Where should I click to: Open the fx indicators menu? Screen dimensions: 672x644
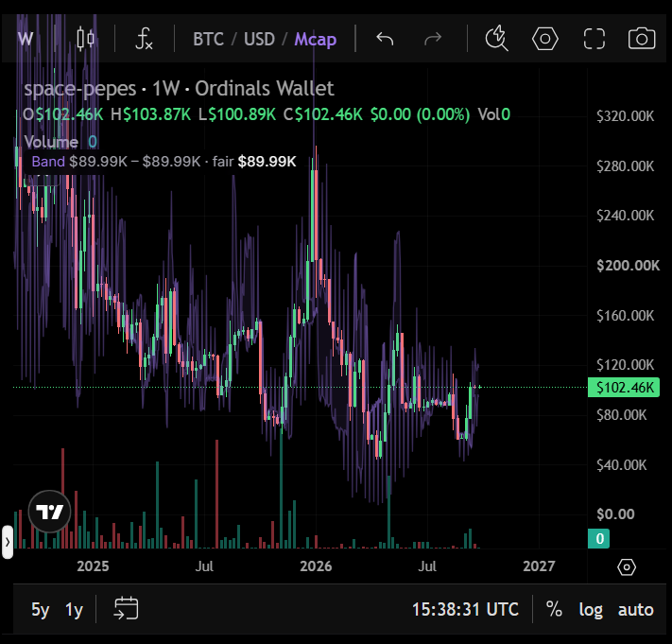144,39
